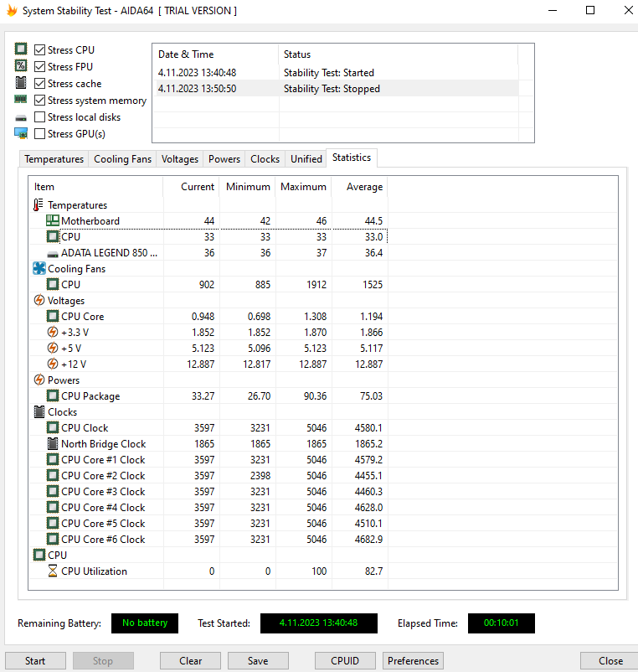Image resolution: width=638 pixels, height=672 pixels.
Task: Click the Item column header
Action: pos(95,187)
